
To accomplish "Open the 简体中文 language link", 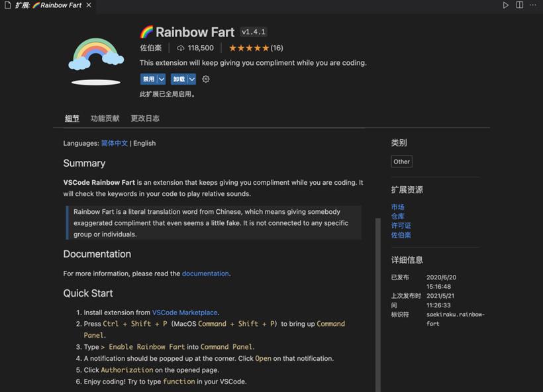I will [x=115, y=144].
